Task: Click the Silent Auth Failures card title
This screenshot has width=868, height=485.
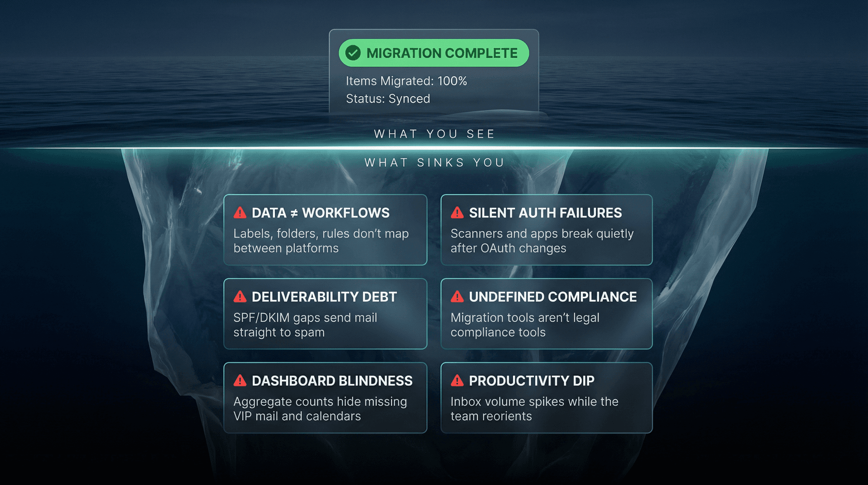Action: click(545, 213)
